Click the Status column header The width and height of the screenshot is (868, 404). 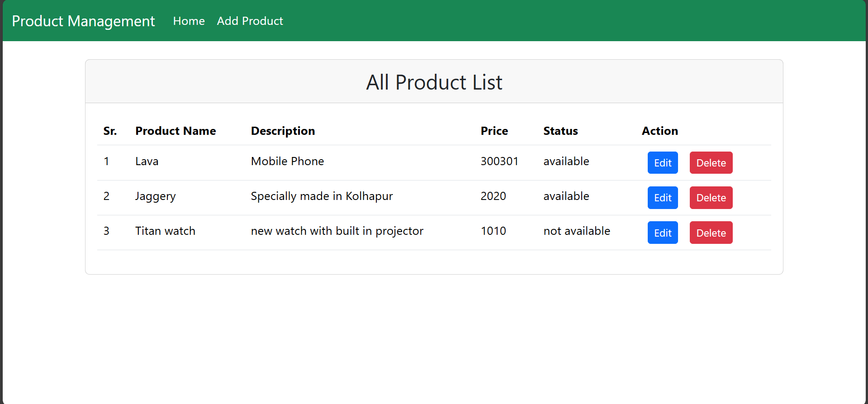click(x=560, y=131)
